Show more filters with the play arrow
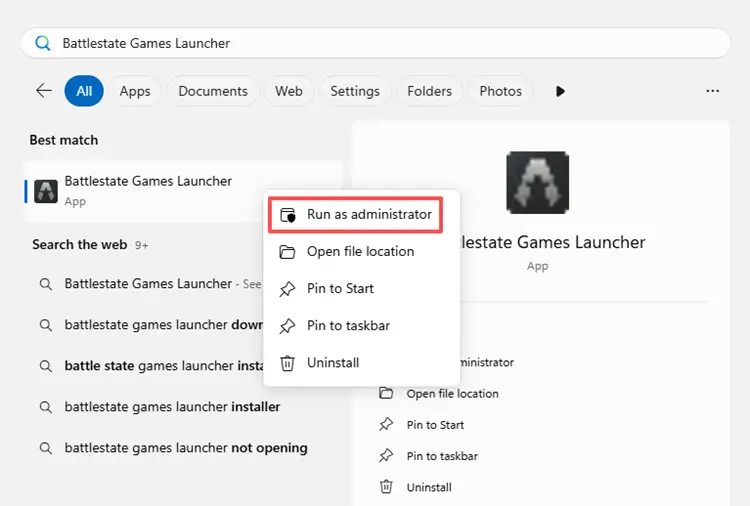This screenshot has width=750, height=506. [x=560, y=91]
